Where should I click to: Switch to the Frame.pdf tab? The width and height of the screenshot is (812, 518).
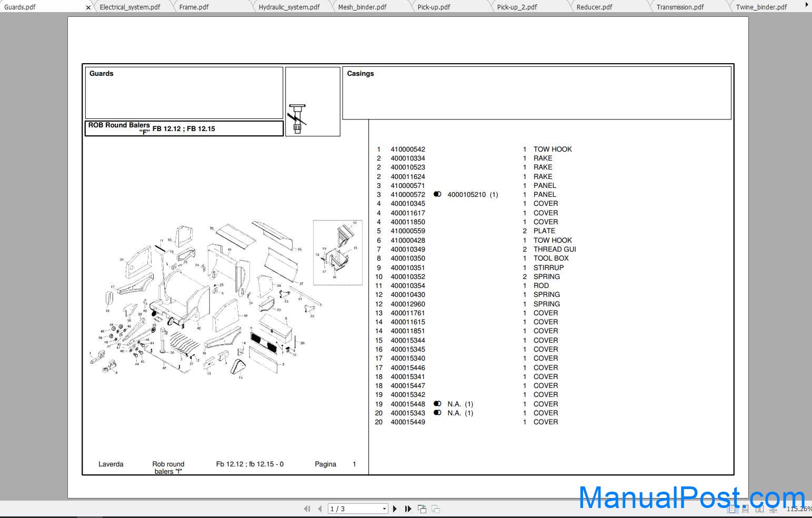tap(194, 7)
